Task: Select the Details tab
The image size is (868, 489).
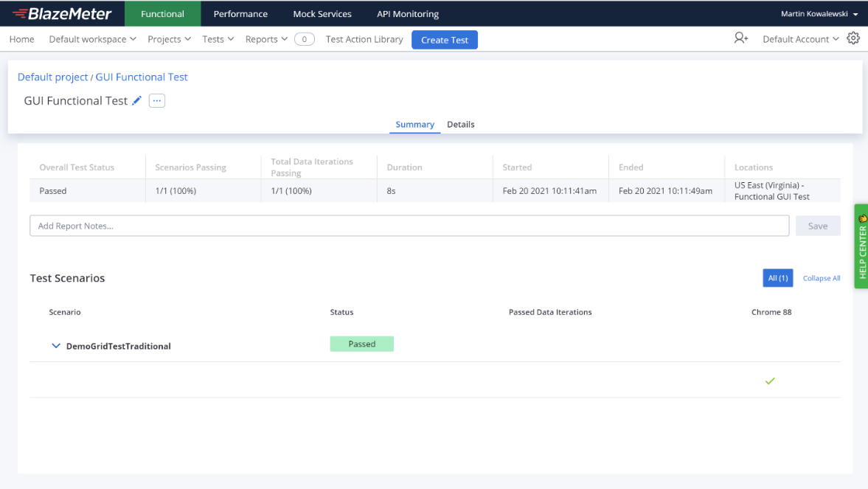Action: [461, 125]
